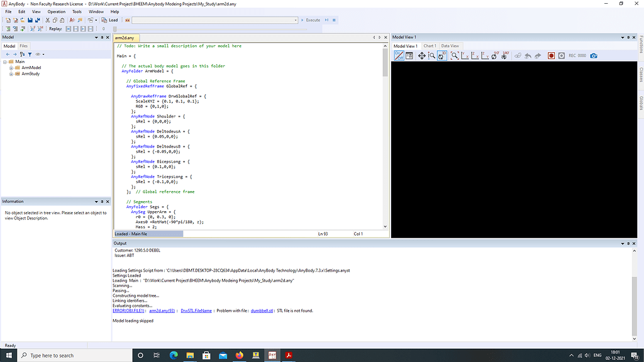Click the arm2d.any(93) error link
The height and width of the screenshot is (362, 644).
(x=162, y=310)
